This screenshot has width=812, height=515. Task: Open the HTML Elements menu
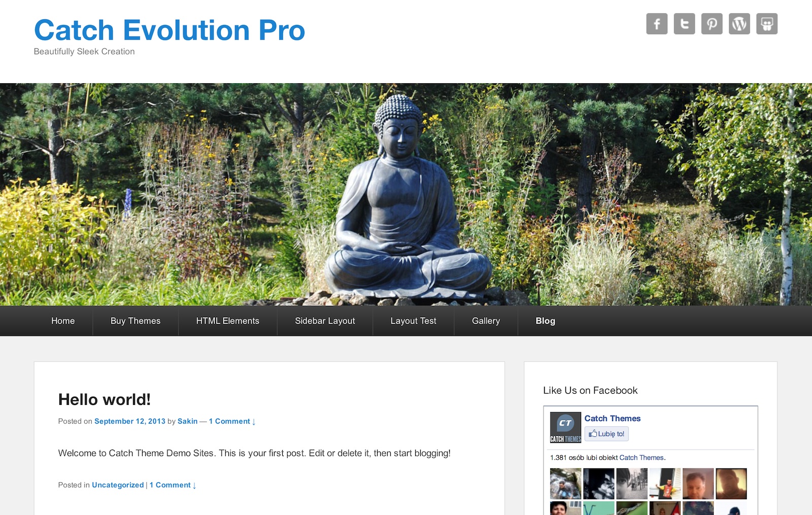click(228, 321)
